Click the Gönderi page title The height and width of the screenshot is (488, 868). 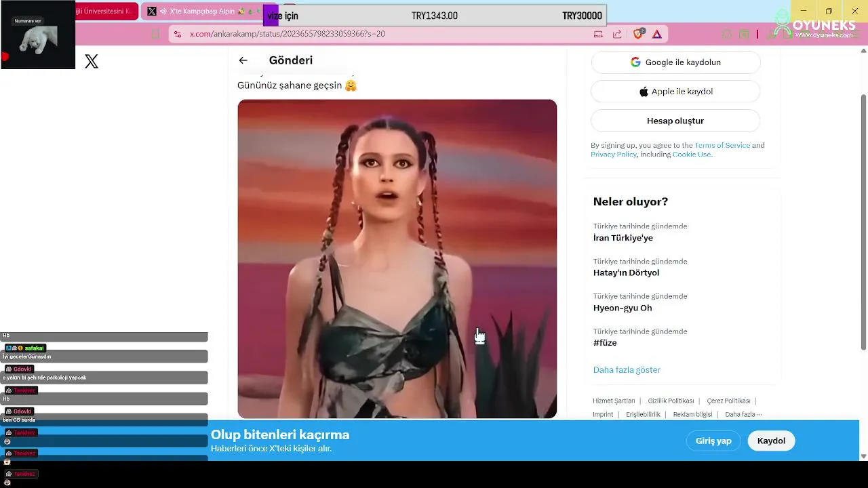[291, 60]
